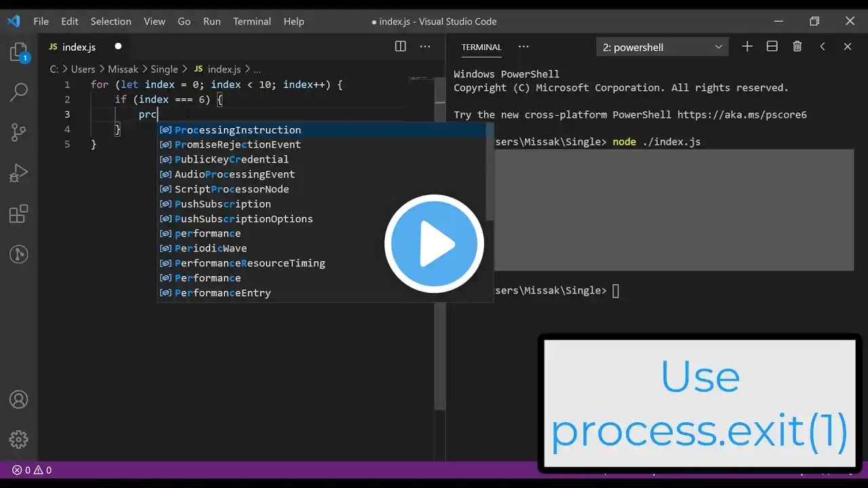Click index.js in the breadcrumb path

(x=224, y=69)
